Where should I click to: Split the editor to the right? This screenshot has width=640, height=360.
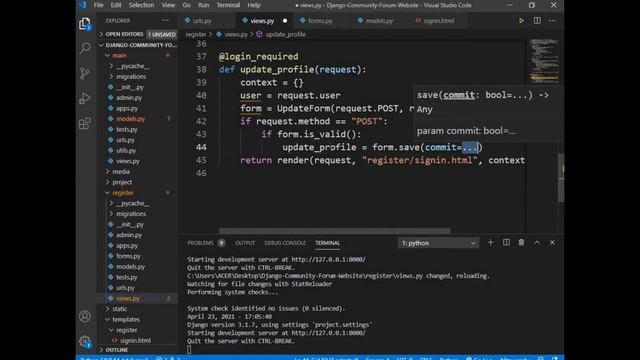click(537, 21)
